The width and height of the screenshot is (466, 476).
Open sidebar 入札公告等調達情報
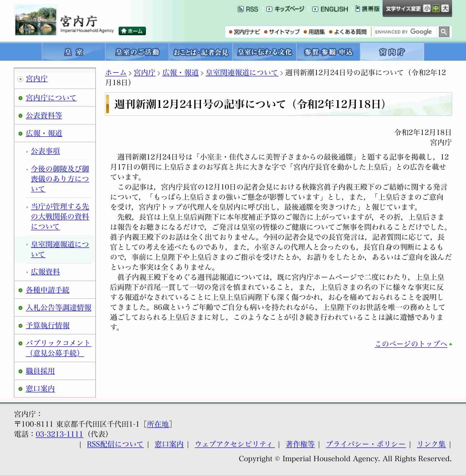click(59, 308)
